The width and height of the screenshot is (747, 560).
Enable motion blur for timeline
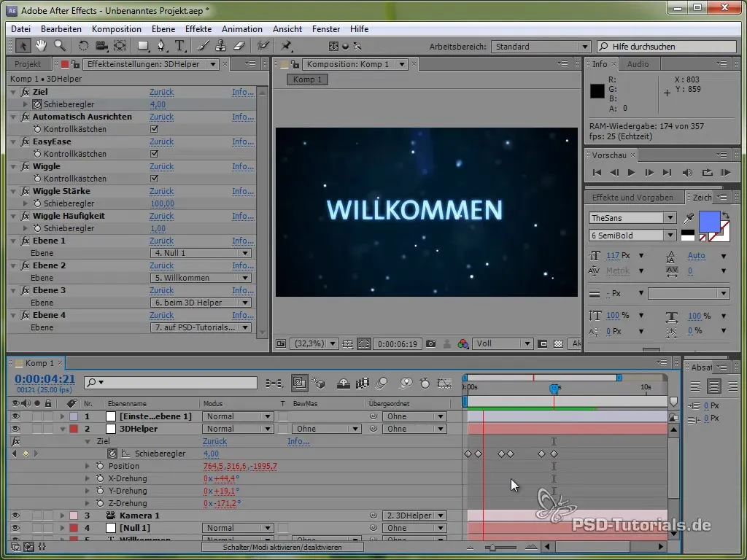(381, 384)
